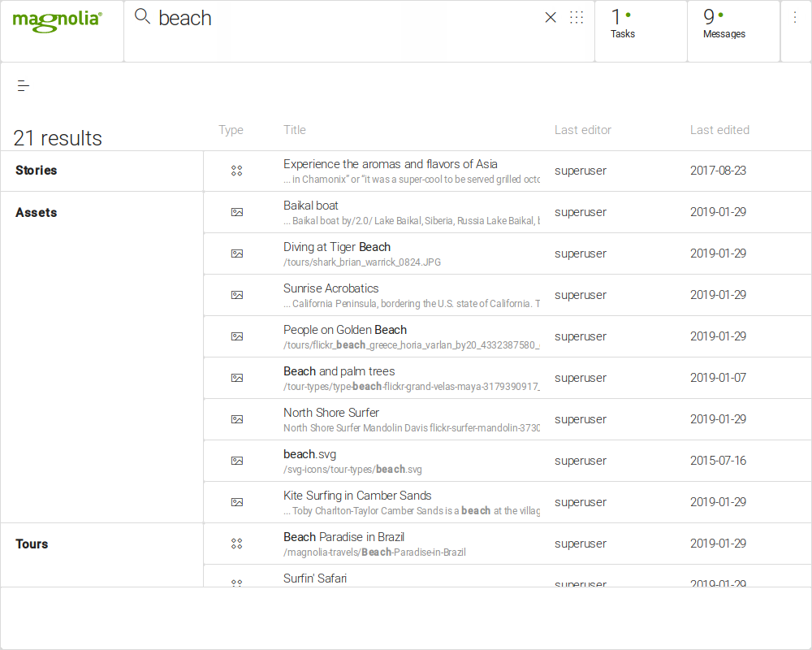Click the Magnolia logo

tap(57, 20)
